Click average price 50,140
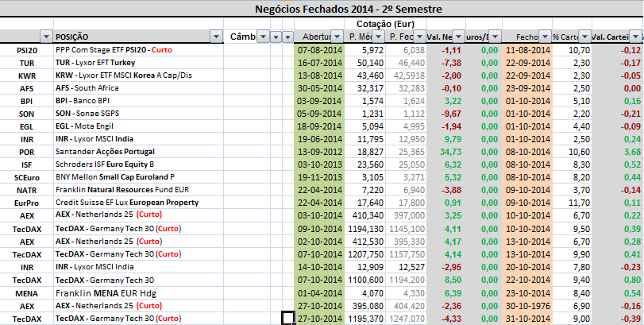This screenshot has width=644, height=325. [x=365, y=63]
